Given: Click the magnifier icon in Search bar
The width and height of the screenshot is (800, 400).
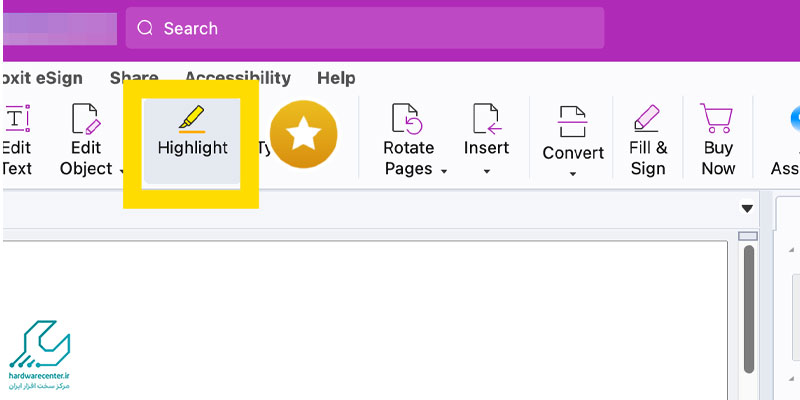Looking at the screenshot, I should [x=145, y=28].
